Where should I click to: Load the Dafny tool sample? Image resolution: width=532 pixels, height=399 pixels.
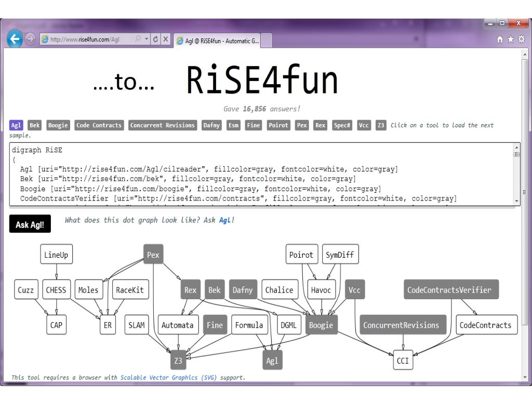click(211, 125)
